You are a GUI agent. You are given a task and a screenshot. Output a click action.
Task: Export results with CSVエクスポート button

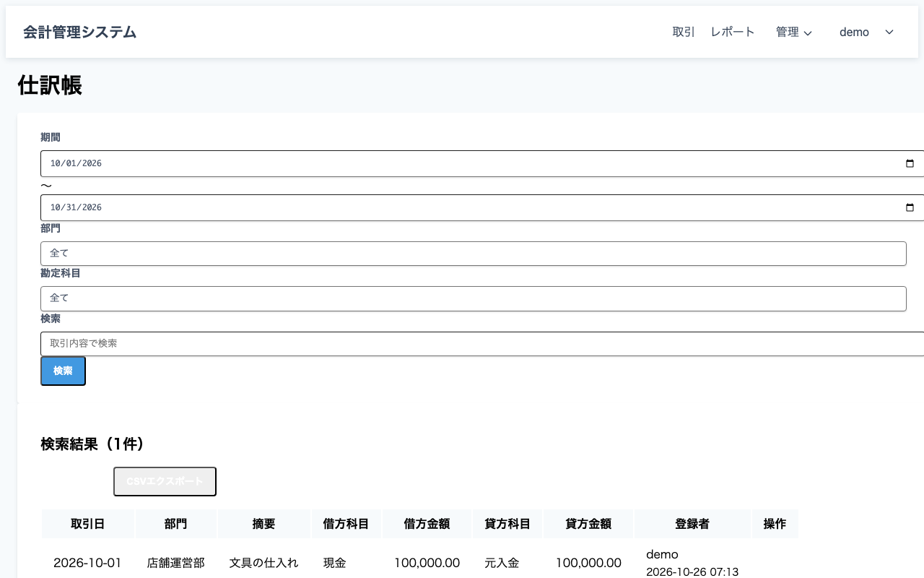click(x=165, y=482)
